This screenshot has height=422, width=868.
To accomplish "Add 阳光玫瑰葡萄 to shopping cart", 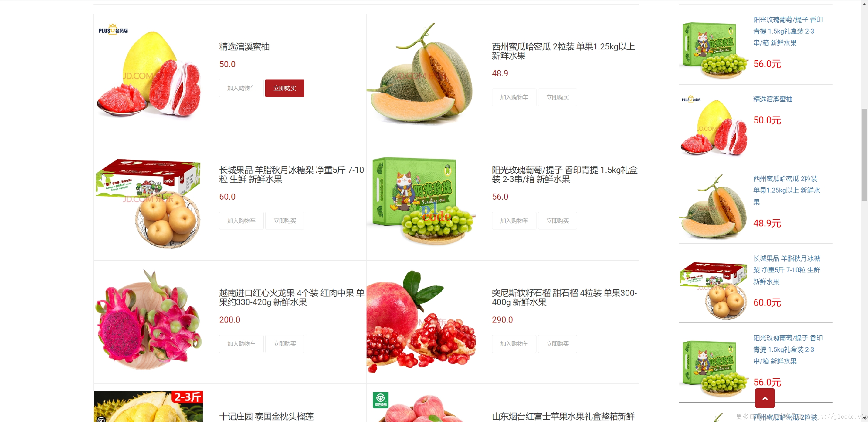I will [x=514, y=221].
